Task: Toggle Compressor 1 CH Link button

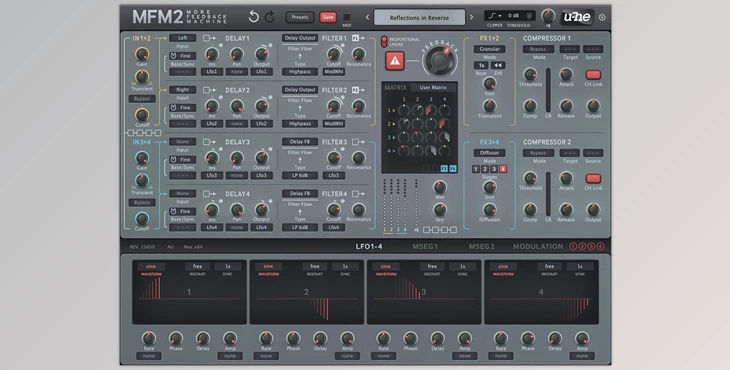Action: point(593,74)
